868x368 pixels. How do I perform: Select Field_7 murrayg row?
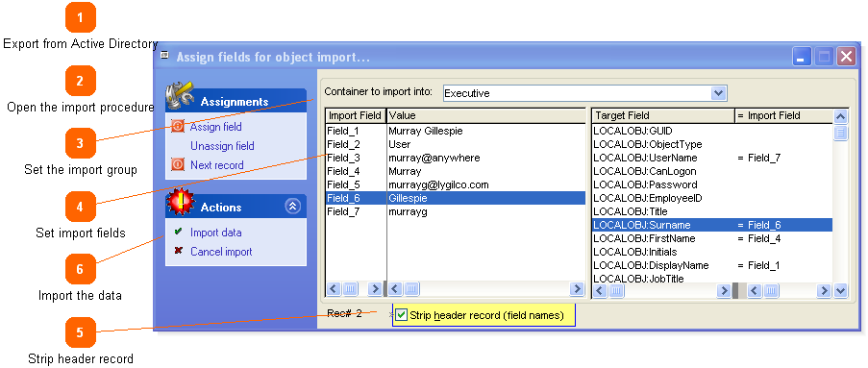[x=455, y=211]
